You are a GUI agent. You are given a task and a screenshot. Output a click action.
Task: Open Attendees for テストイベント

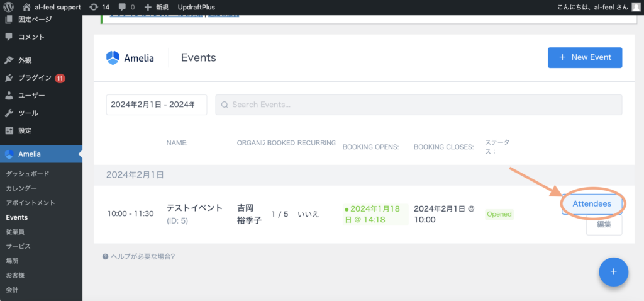pos(591,203)
